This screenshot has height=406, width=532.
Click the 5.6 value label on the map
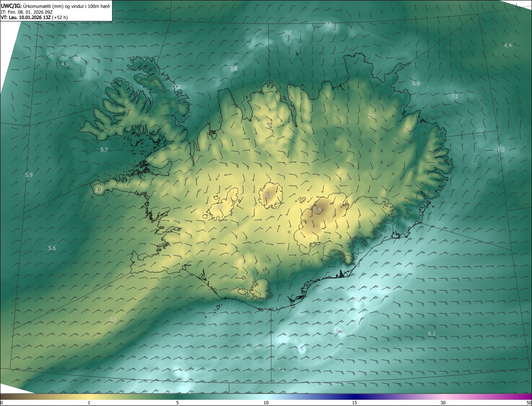click(52, 248)
